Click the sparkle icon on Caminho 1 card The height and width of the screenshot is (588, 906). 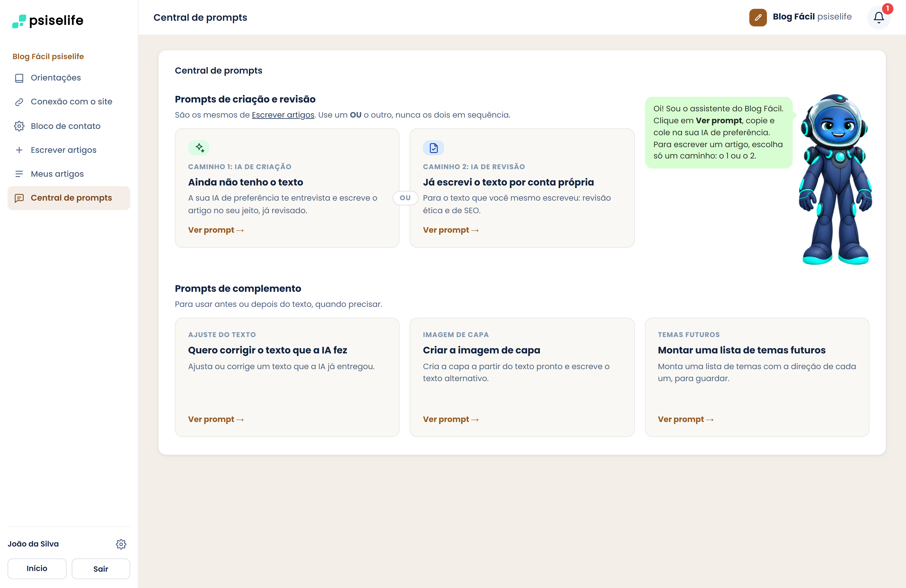click(x=199, y=148)
